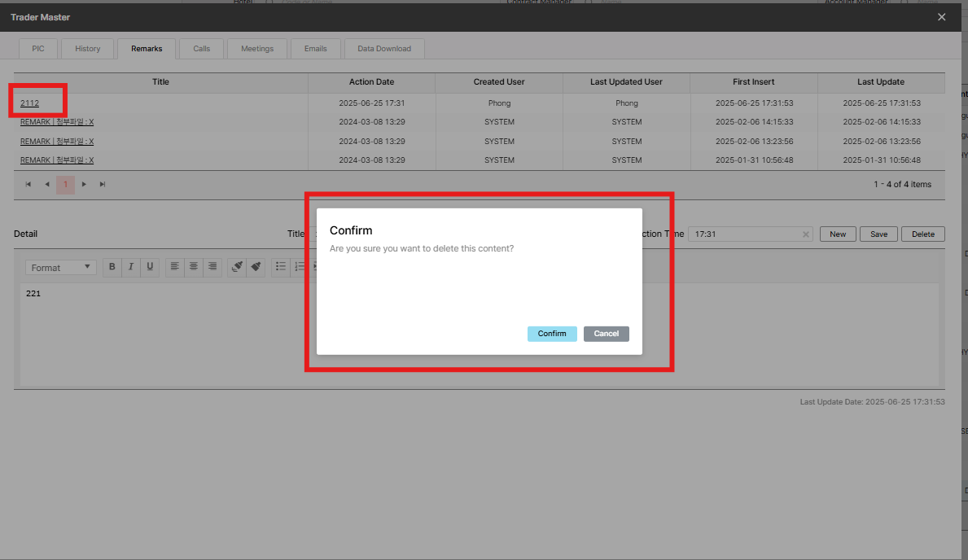The width and height of the screenshot is (968, 560).
Task: Click the Action Time field showing 17:31
Action: [x=750, y=234]
